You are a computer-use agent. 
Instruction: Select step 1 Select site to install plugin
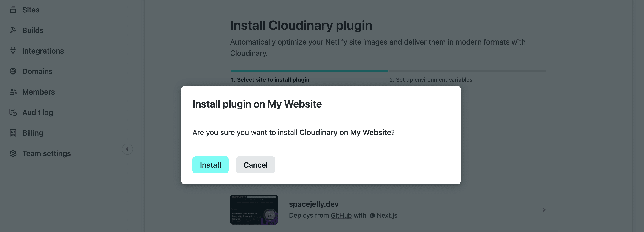pyautogui.click(x=270, y=80)
